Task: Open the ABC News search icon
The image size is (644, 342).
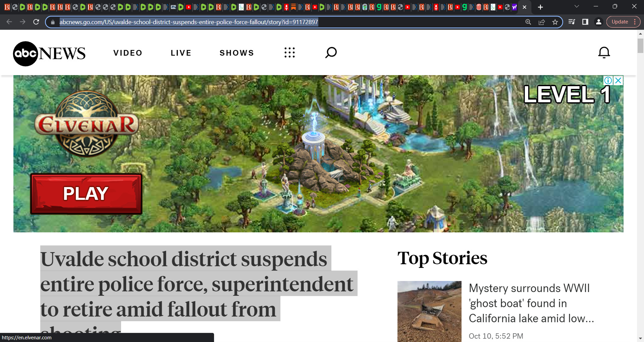Action: click(331, 53)
